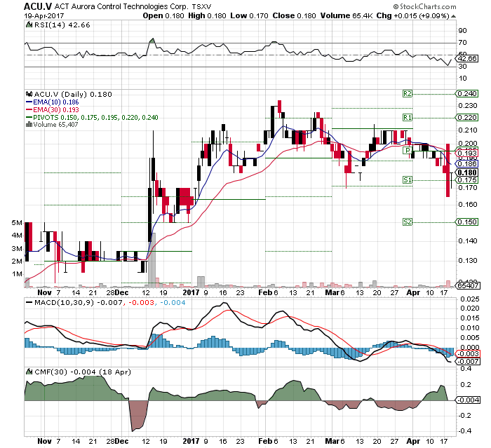Click the 5M volume scale label
The width and height of the screenshot is (491, 448).
coord(17,222)
